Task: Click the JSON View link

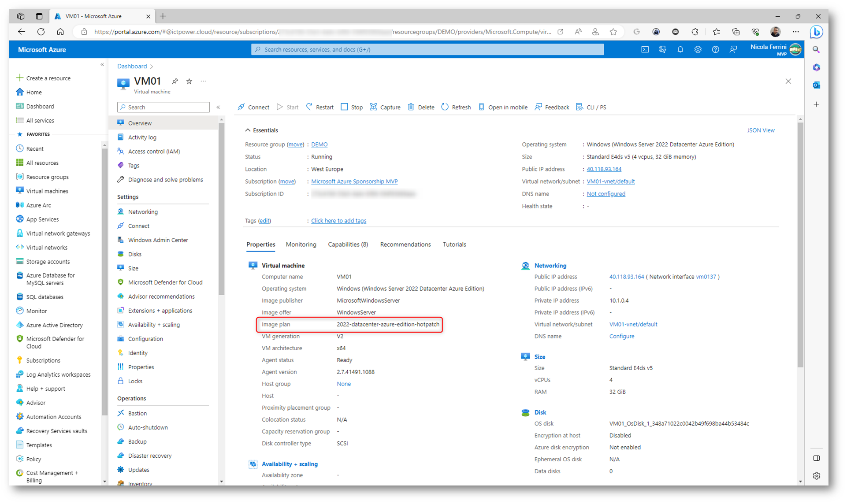Action: pos(761,130)
